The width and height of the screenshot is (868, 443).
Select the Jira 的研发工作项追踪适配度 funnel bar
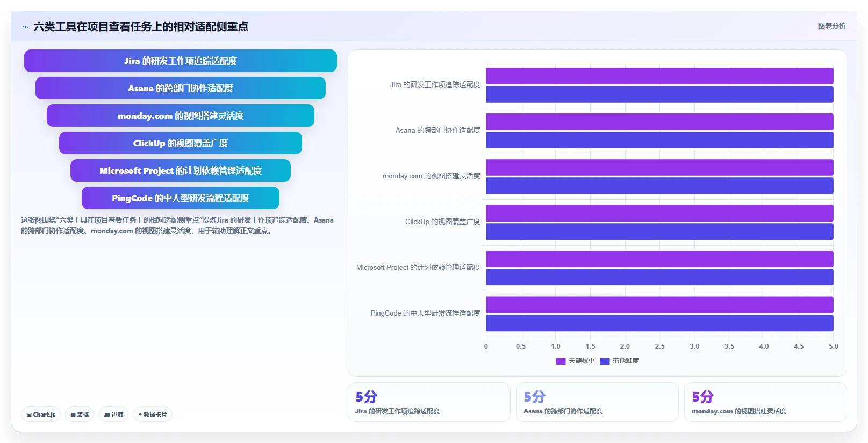[x=181, y=61]
